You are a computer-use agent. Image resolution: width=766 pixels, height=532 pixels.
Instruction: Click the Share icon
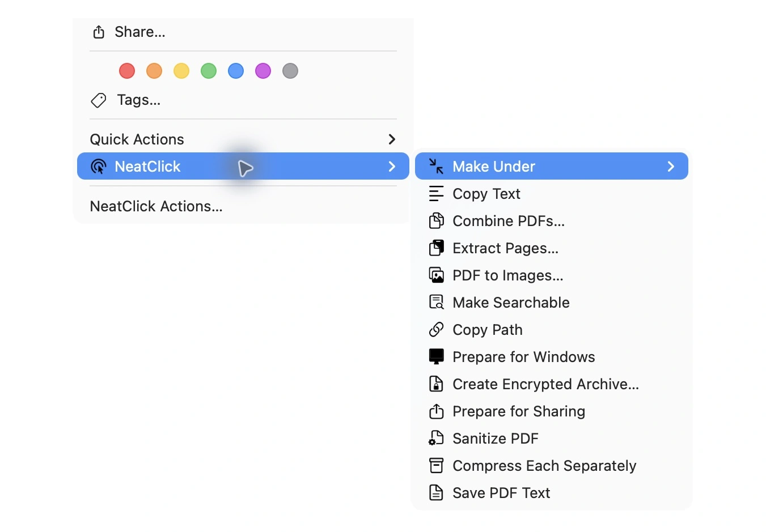click(99, 32)
